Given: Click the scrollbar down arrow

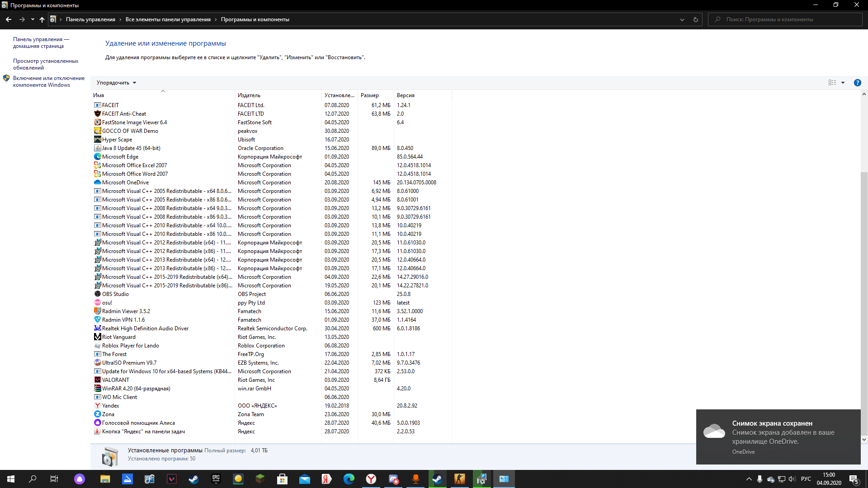Looking at the screenshot, I should pyautogui.click(x=864, y=439).
